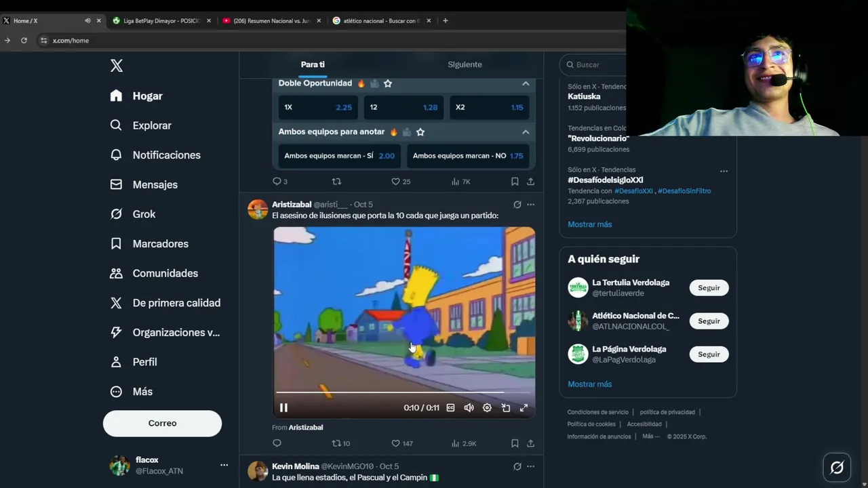Open Katiuska trending topic

coord(584,97)
